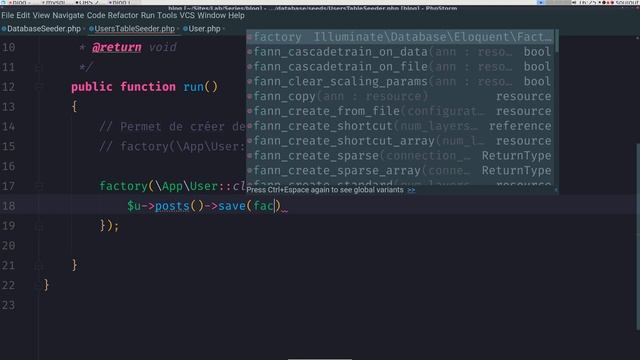Click the fold end marker on line 21

[38, 266]
